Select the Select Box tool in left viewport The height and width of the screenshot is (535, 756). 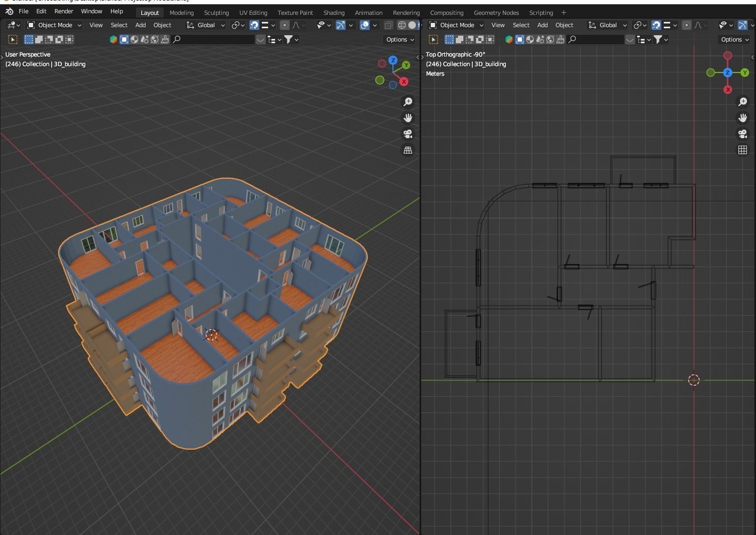(13, 39)
